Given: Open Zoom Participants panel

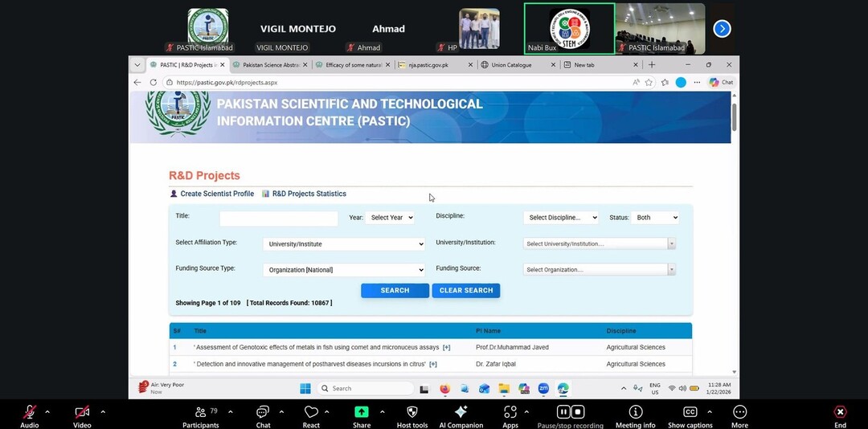Looking at the screenshot, I should pyautogui.click(x=200, y=412).
